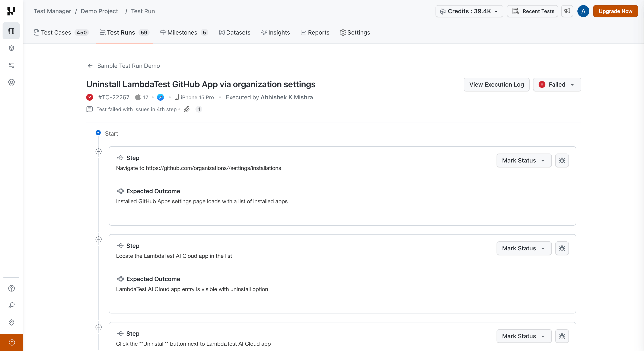This screenshot has height=351, width=644.
Task: Click the Demo Project breadcrumb link
Action: [x=99, y=11]
